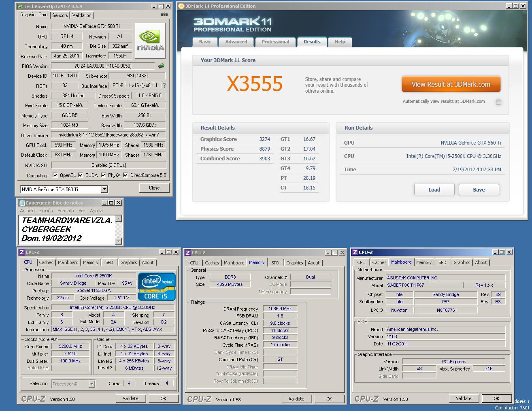
Task: Open the Help tab in 3DMark
Action: (x=340, y=42)
